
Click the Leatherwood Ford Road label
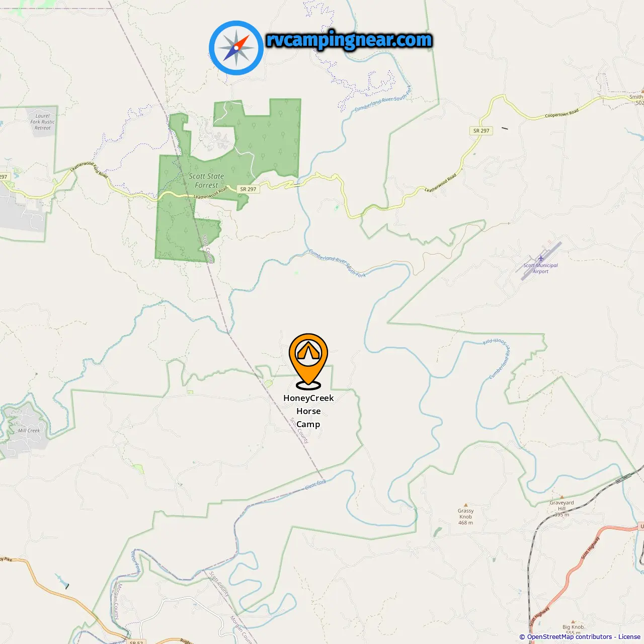(x=89, y=169)
